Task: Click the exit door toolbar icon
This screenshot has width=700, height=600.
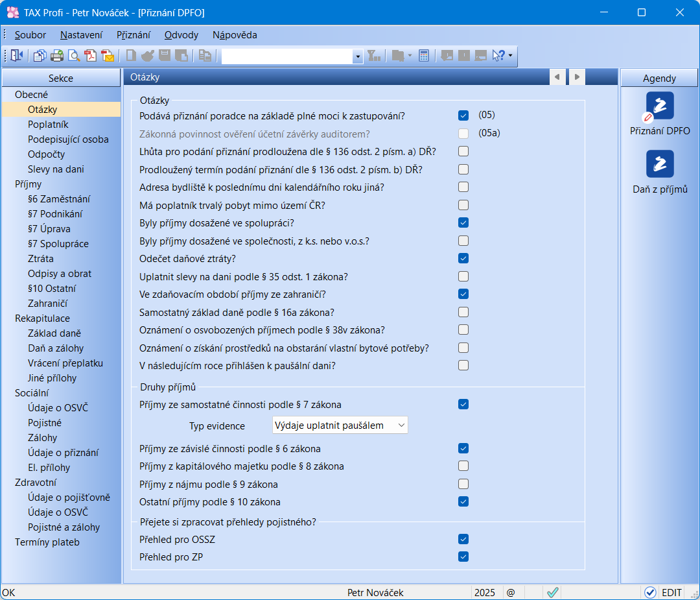Action: 16,56
